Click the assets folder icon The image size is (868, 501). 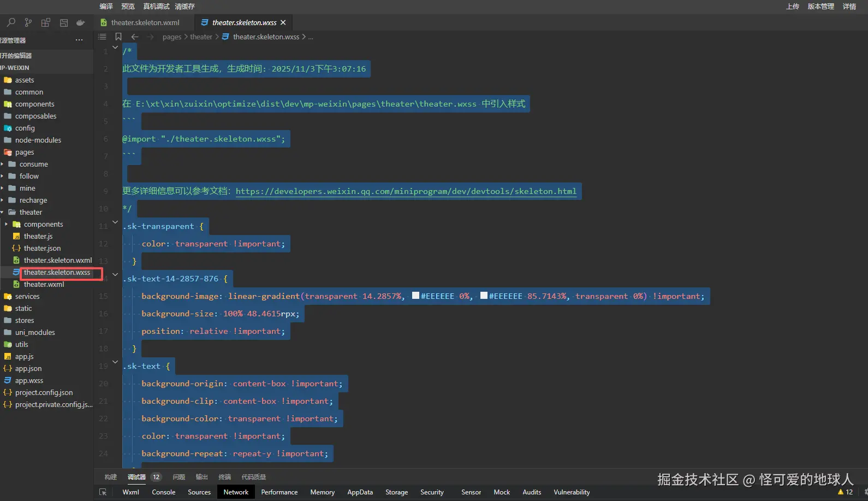[x=8, y=80]
